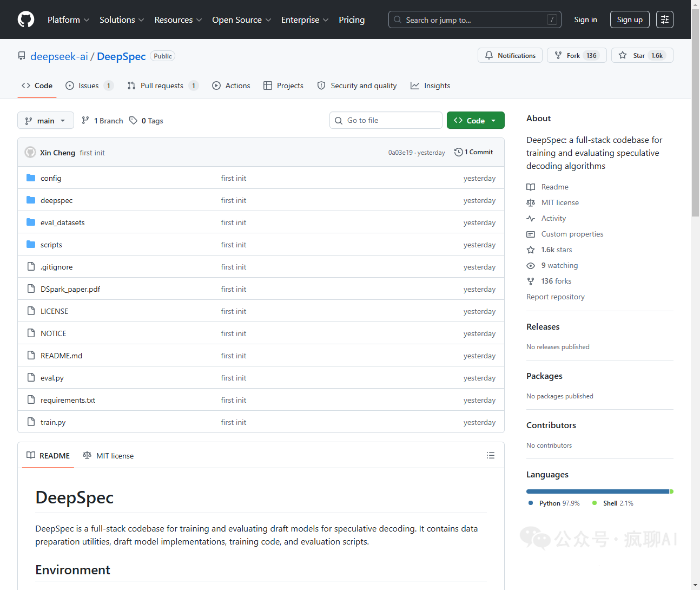Image resolution: width=700 pixels, height=590 pixels.
Task: Click the Custom properties note icon
Action: click(531, 234)
